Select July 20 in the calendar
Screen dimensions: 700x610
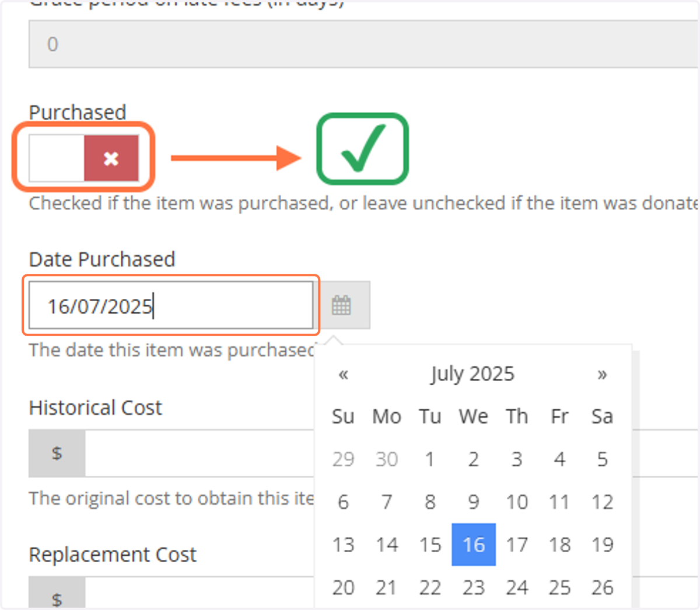coord(344,587)
